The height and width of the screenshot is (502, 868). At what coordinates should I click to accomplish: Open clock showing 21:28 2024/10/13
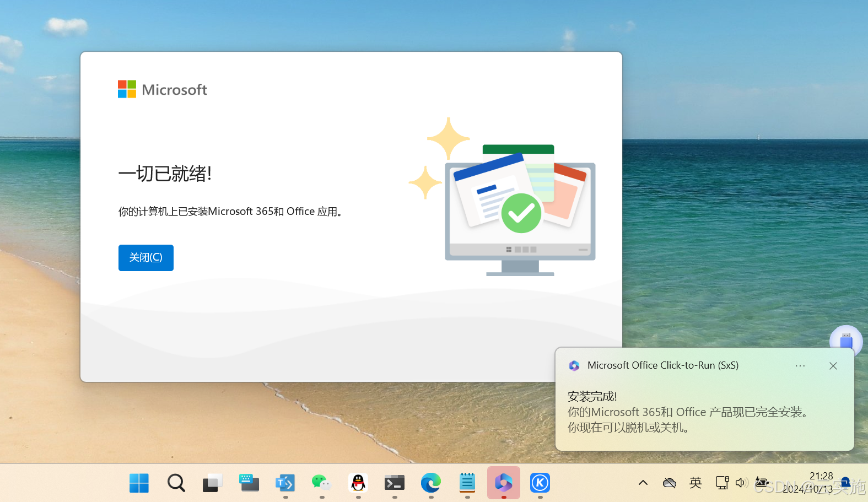click(808, 483)
